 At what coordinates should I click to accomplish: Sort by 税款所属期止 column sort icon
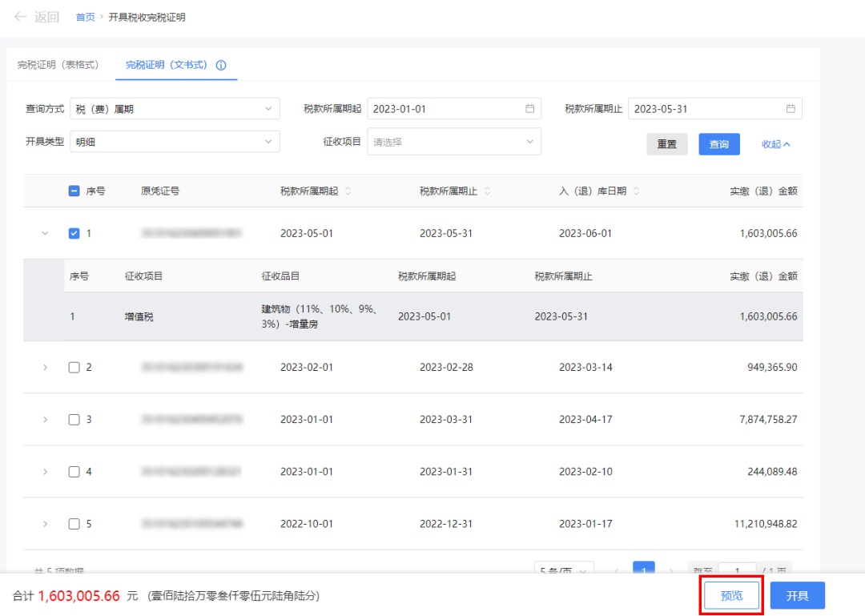(x=487, y=191)
